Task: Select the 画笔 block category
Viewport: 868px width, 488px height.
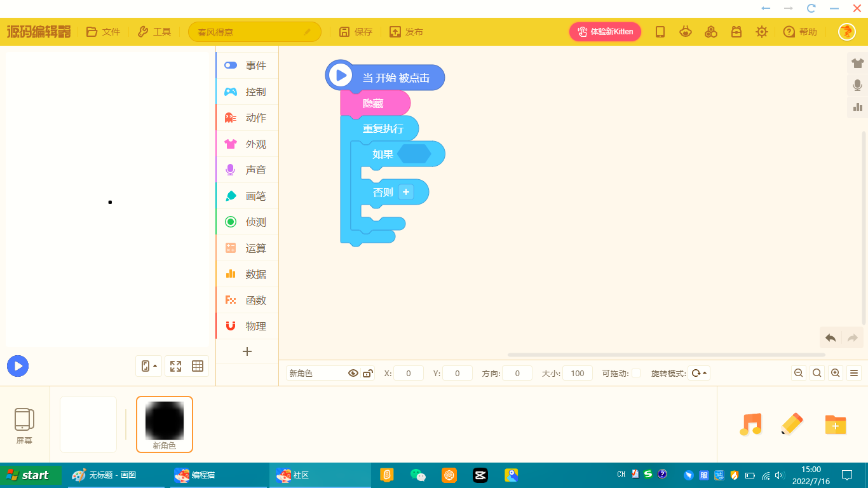Action: click(x=247, y=196)
